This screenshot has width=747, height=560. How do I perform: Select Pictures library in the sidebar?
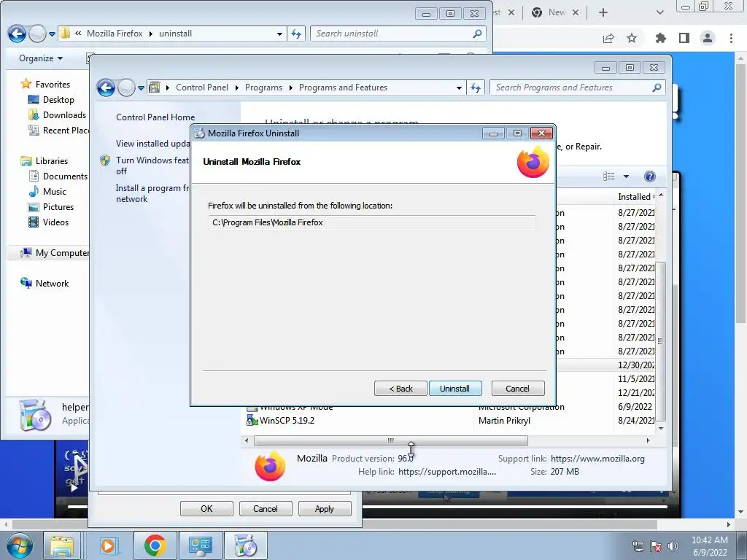(58, 206)
